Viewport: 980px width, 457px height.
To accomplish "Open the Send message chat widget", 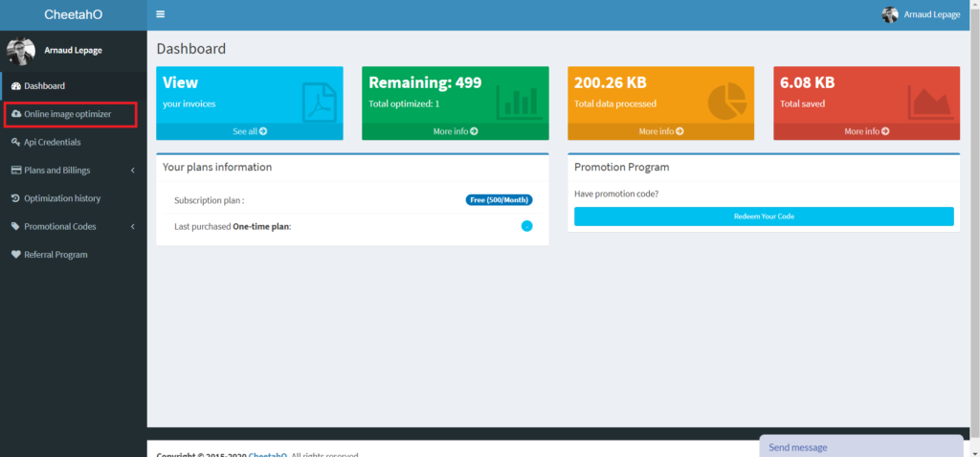I will pyautogui.click(x=861, y=446).
